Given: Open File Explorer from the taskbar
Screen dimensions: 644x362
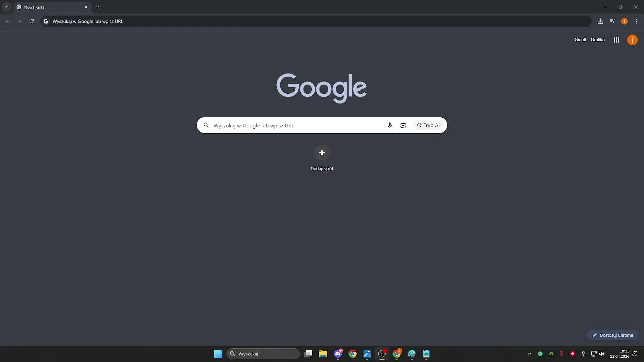Looking at the screenshot, I should coord(323,354).
